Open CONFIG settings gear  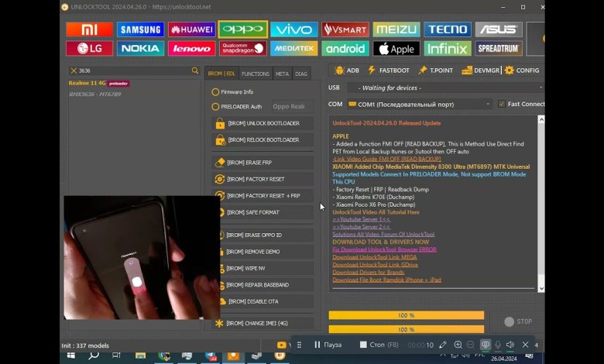(x=522, y=70)
